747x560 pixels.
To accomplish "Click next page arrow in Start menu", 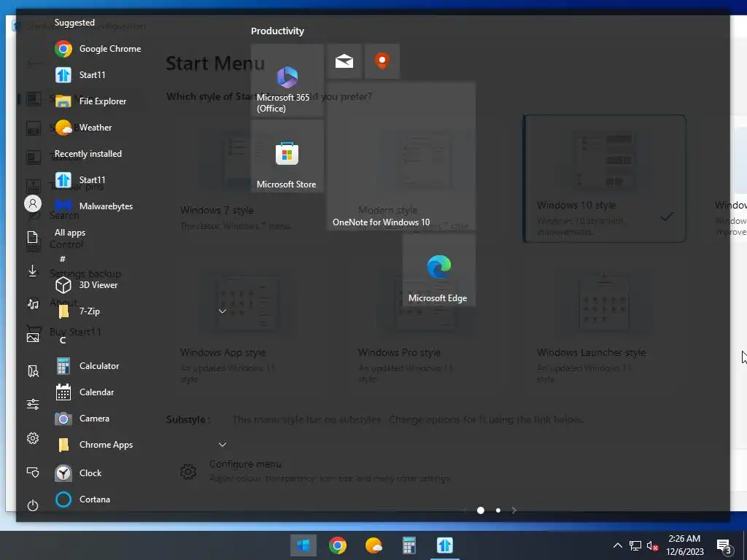I will click(514, 510).
